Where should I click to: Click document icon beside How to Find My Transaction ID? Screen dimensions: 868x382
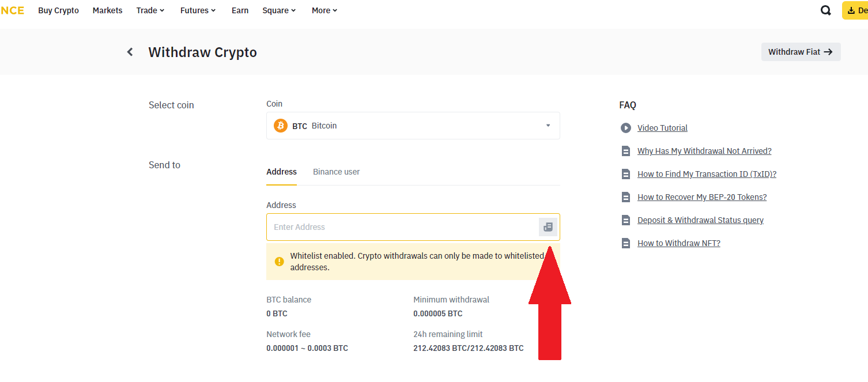[x=626, y=174]
